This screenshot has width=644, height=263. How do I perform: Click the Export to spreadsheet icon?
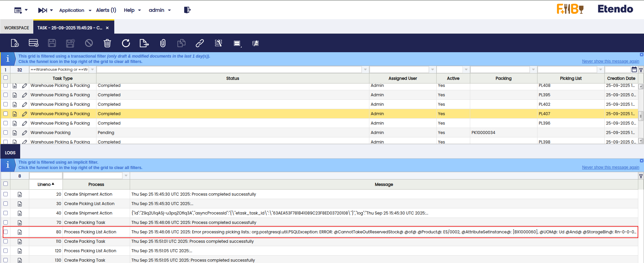tap(144, 43)
